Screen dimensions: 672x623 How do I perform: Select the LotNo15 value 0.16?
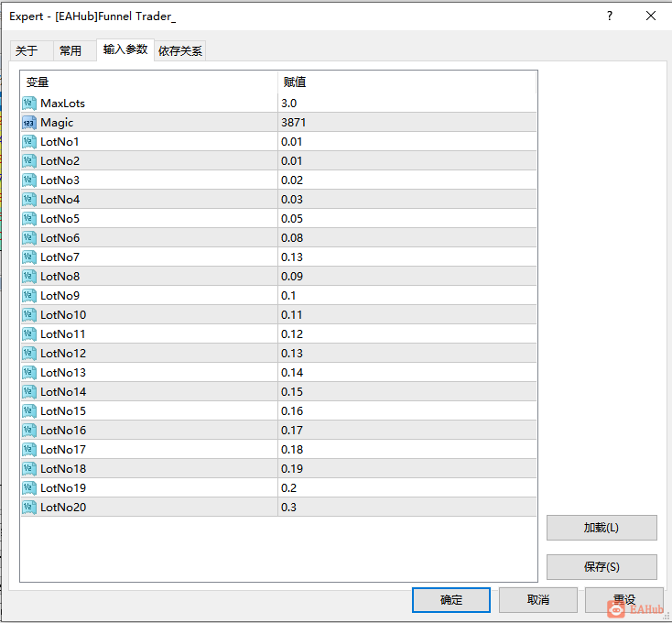292,411
